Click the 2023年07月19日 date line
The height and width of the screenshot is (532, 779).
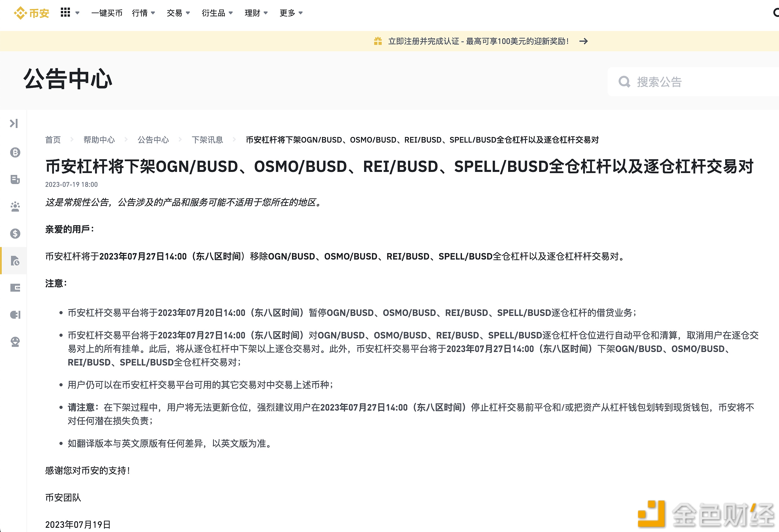pyautogui.click(x=78, y=525)
